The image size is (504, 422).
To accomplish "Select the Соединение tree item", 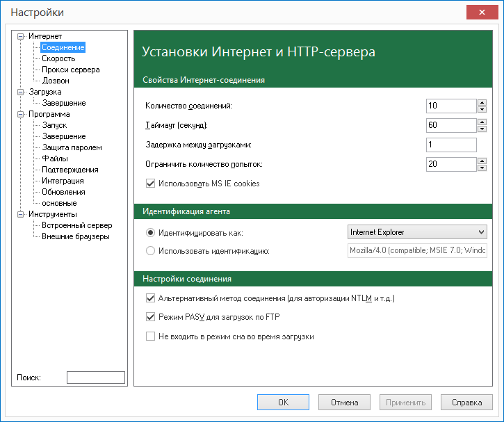I will tap(63, 47).
